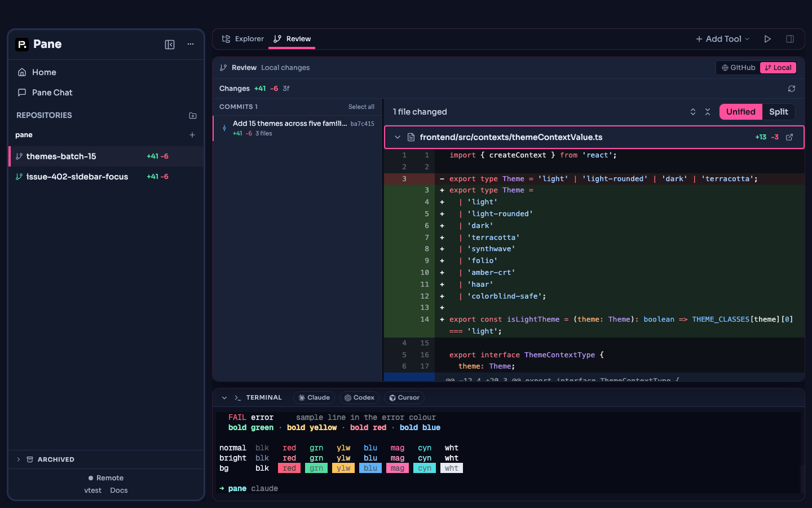The width and height of the screenshot is (812, 508).
Task: Click the mag background color swatch
Action: [398, 468]
